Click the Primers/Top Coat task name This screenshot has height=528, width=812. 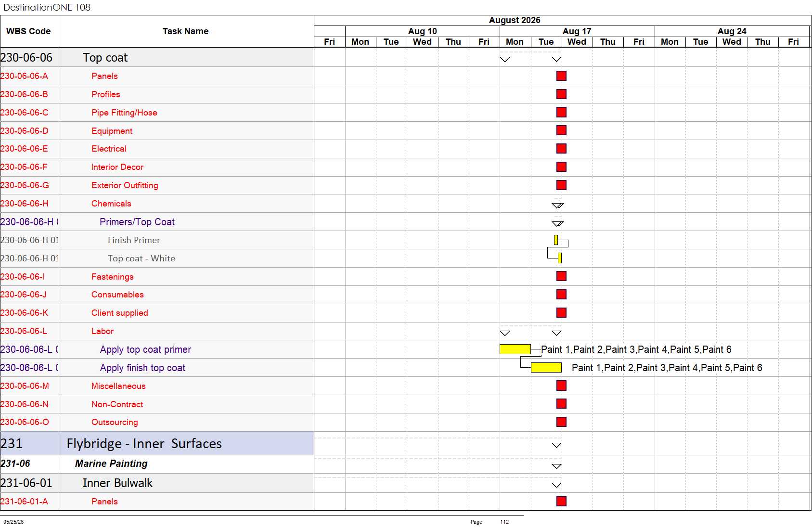[137, 222]
